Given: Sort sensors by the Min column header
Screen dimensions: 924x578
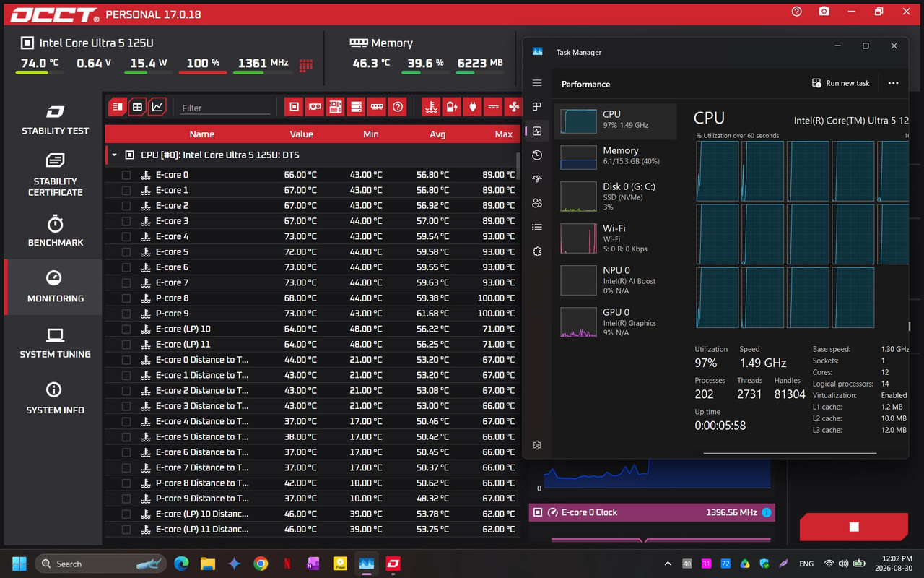Looking at the screenshot, I should (x=371, y=134).
